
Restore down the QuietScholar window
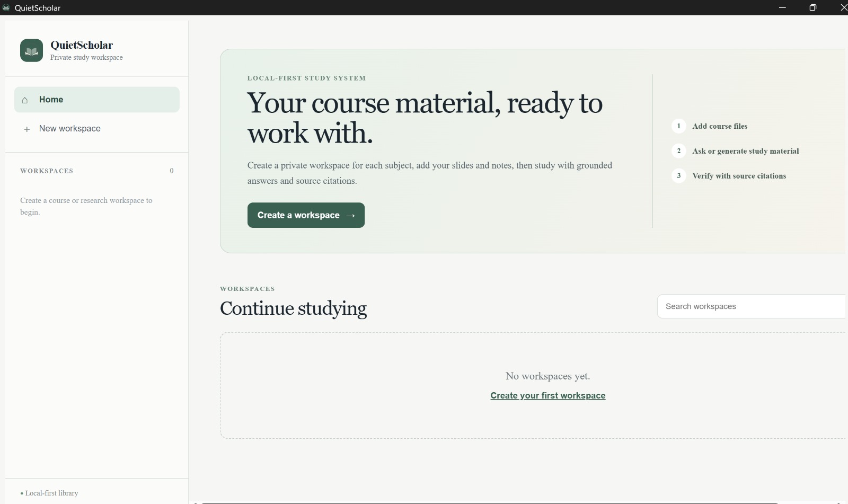[813, 7]
